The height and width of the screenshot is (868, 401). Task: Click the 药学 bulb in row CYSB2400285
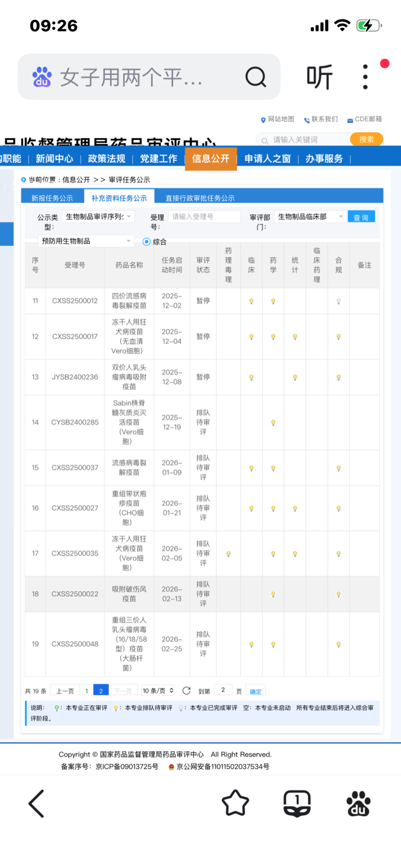click(273, 423)
